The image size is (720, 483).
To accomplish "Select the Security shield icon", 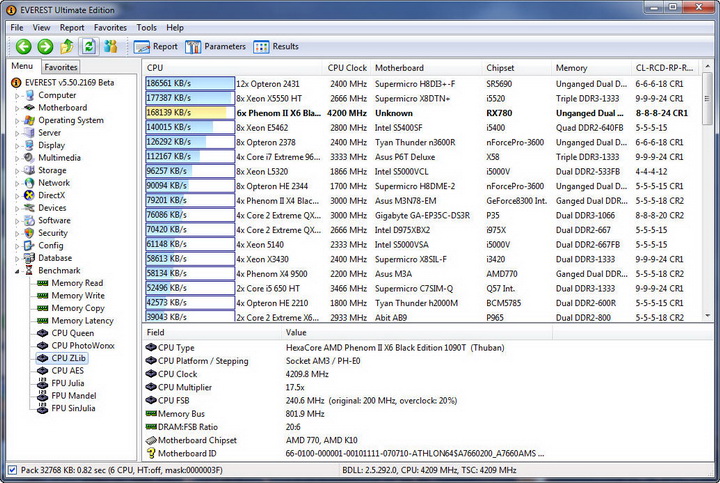I will [x=30, y=233].
